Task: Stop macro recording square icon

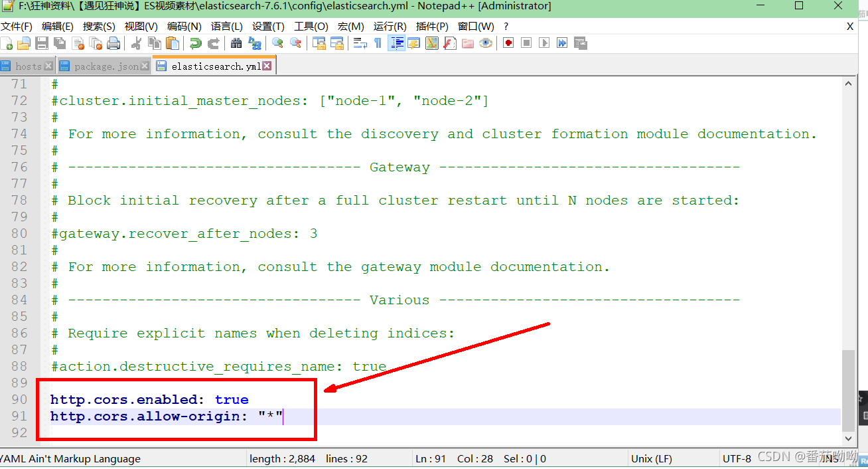Action: [x=527, y=44]
